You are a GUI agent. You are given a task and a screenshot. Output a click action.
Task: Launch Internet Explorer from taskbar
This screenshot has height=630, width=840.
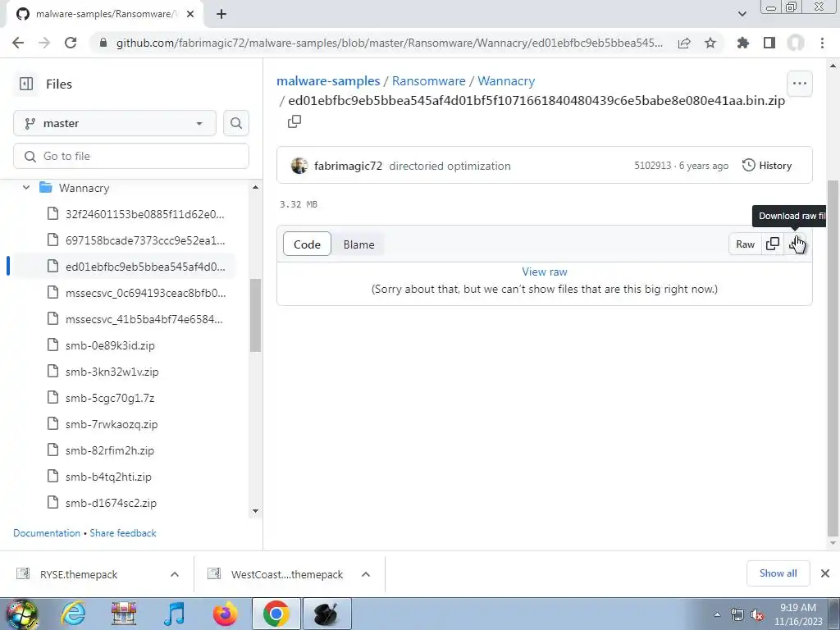73,614
